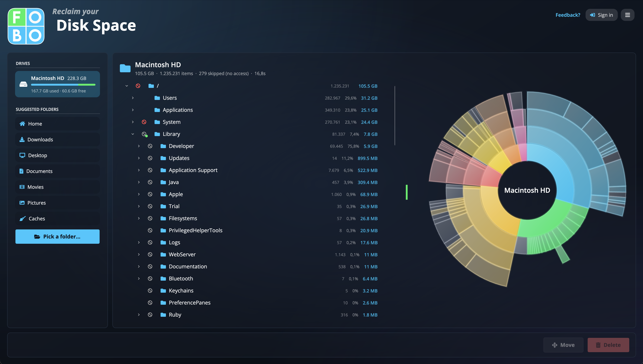Click the 899.5 MB size value

tap(367, 158)
